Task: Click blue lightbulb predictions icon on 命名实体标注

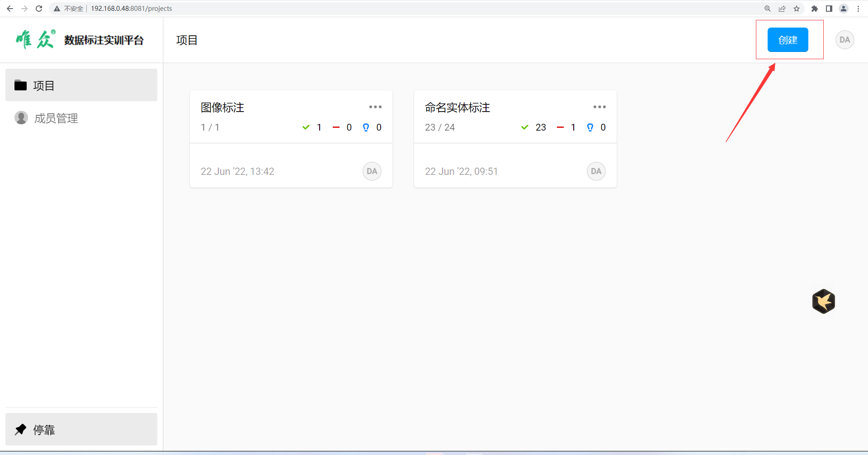Action: (x=590, y=127)
